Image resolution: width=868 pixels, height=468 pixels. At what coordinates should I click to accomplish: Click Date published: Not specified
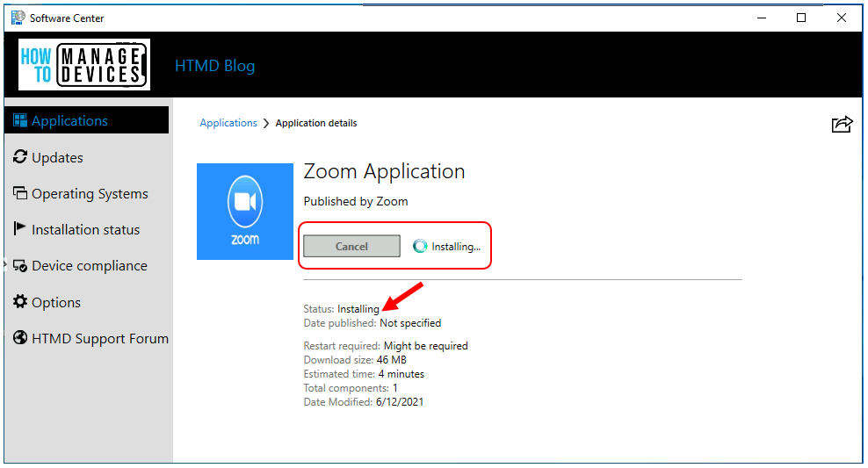pos(372,323)
